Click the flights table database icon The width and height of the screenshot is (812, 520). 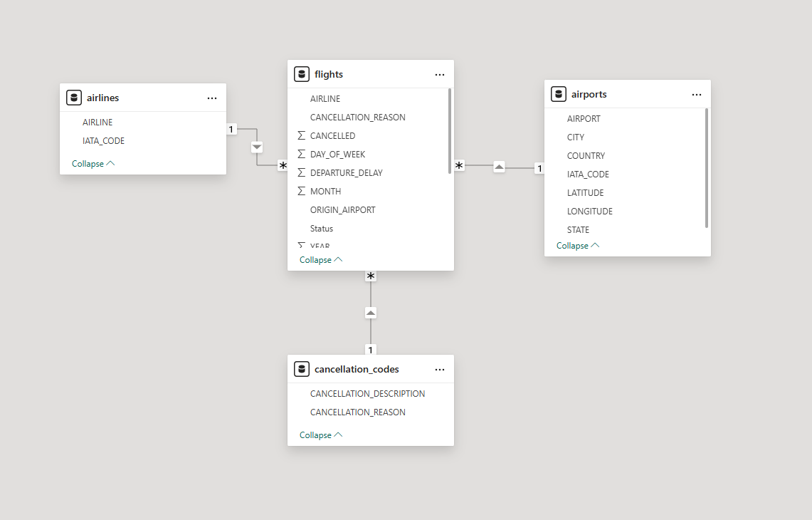(302, 74)
